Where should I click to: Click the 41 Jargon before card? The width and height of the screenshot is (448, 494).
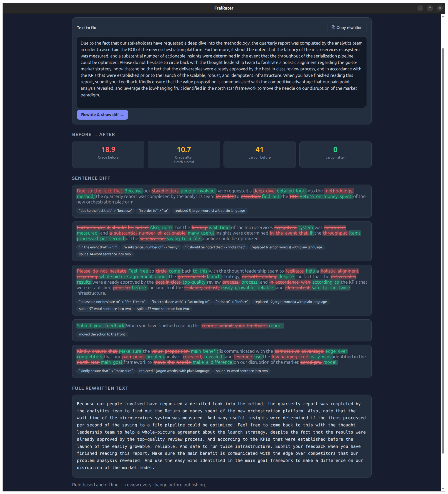(x=260, y=154)
